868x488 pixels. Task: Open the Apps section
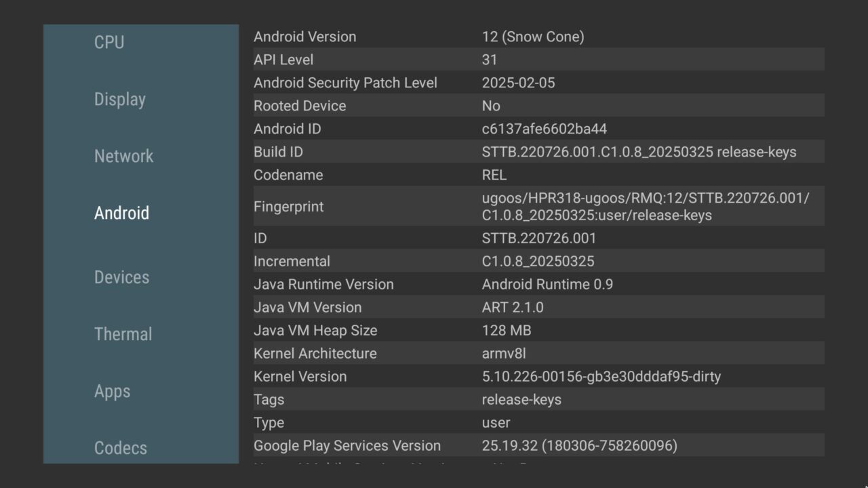pos(112,391)
